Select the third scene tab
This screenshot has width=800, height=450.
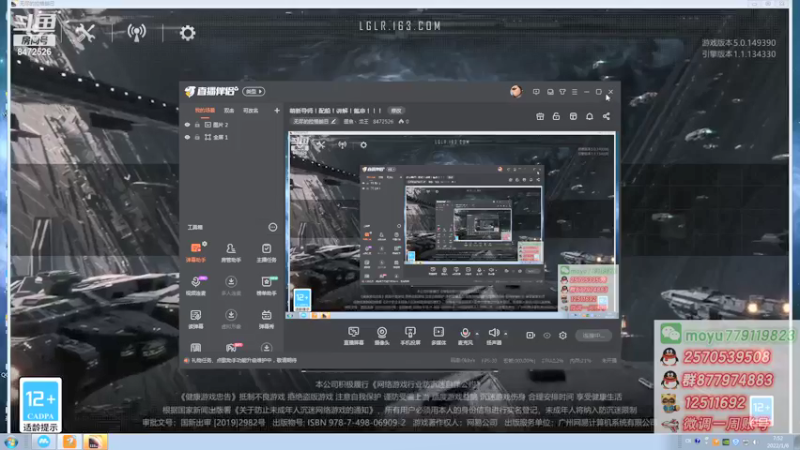(x=250, y=110)
